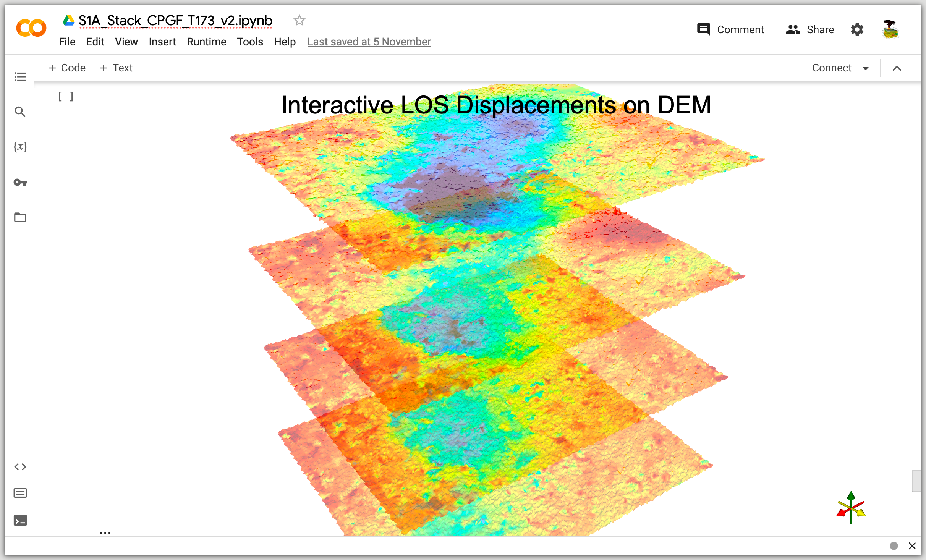Click the Share button

point(810,29)
